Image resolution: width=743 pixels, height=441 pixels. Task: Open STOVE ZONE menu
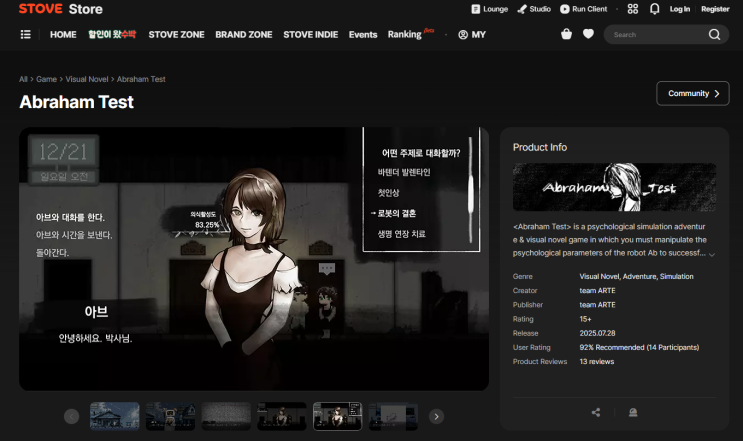176,35
